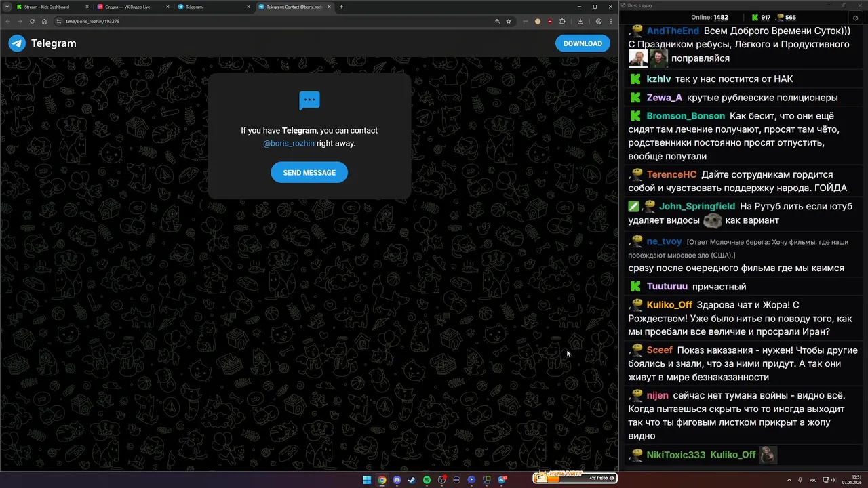Click the username John_Springfield in chat
The height and width of the screenshot is (488, 868).
(x=697, y=206)
